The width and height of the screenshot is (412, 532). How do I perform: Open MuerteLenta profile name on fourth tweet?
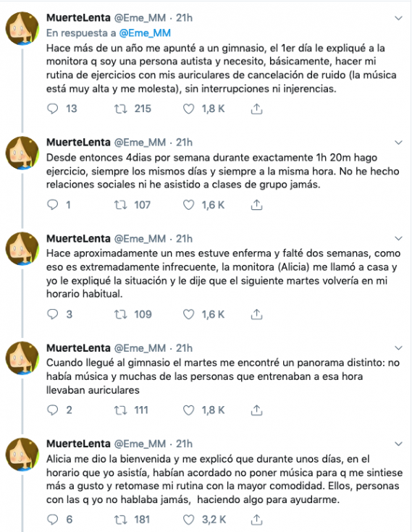point(78,348)
